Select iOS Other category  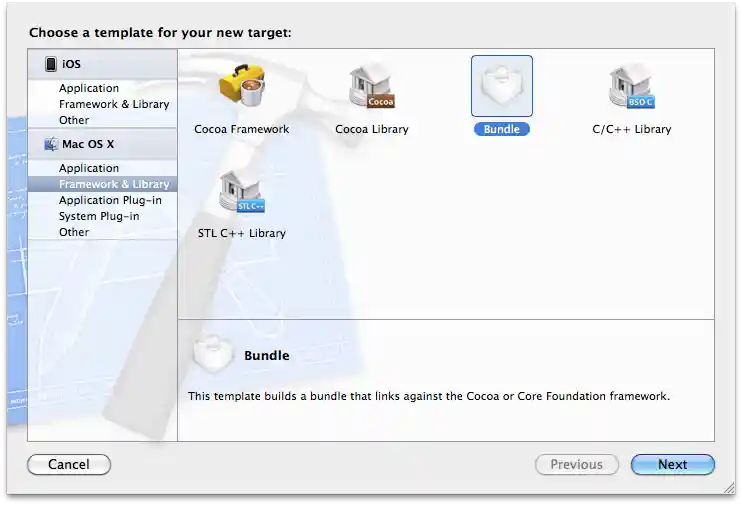[74, 120]
